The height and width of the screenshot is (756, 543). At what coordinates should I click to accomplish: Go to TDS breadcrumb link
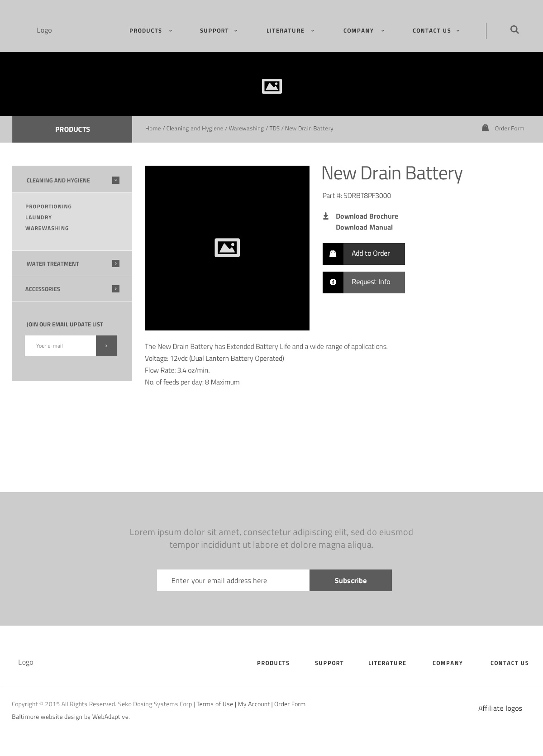coord(275,128)
